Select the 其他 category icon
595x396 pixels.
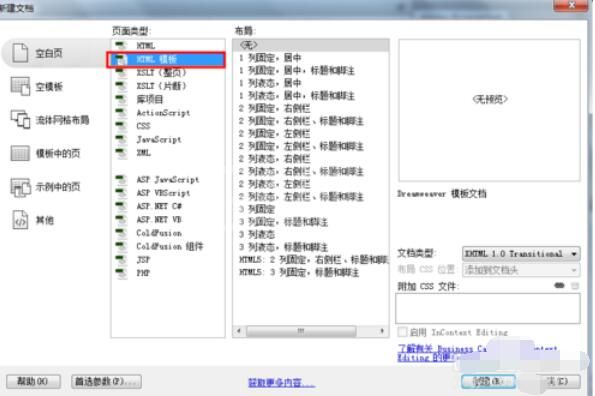(20, 220)
